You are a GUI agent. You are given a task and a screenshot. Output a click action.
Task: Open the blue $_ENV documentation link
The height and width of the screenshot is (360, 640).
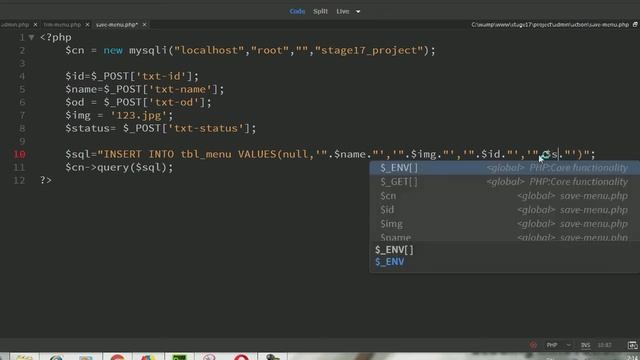[x=390, y=262]
